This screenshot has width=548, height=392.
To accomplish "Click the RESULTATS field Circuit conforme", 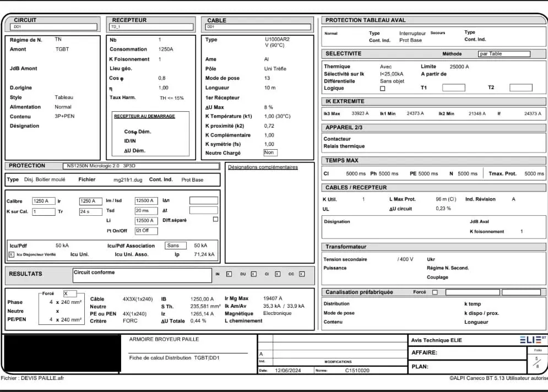I will point(142,275).
